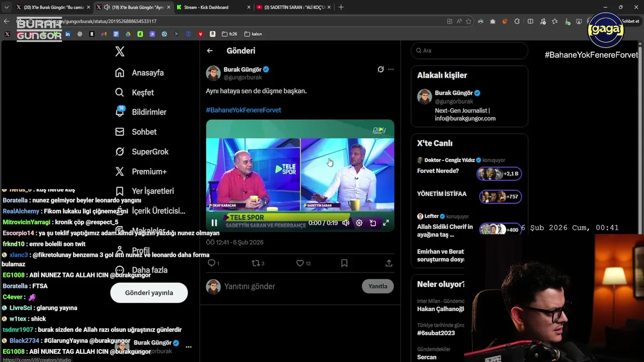Open SuperGrok from sidebar
Image resolution: width=644 pixels, height=362 pixels.
[142, 151]
